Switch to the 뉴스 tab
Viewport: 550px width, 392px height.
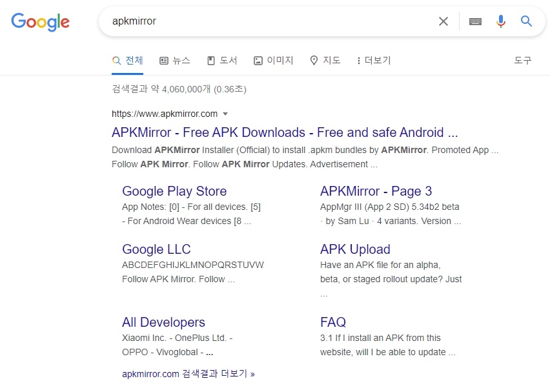click(x=175, y=60)
